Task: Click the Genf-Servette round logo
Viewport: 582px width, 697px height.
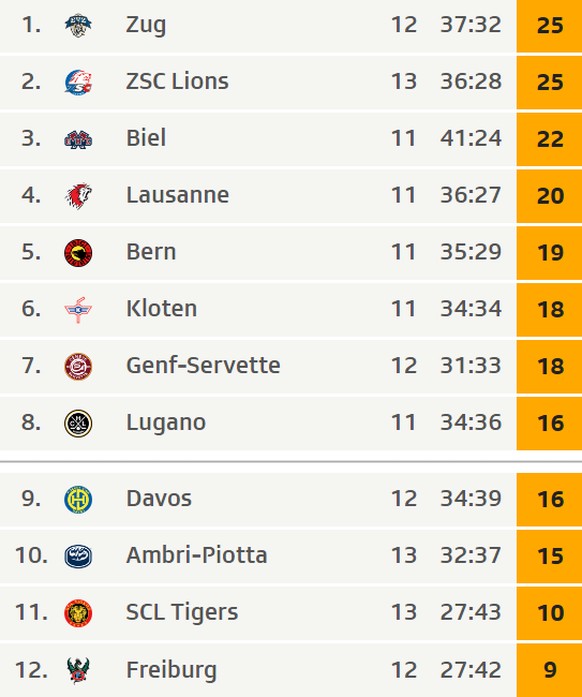Action: click(78, 366)
